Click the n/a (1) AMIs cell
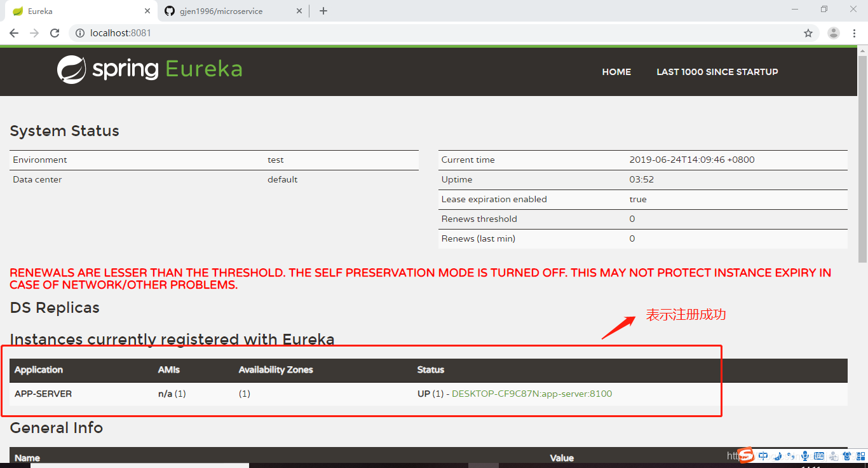This screenshot has width=868, height=468. (172, 394)
